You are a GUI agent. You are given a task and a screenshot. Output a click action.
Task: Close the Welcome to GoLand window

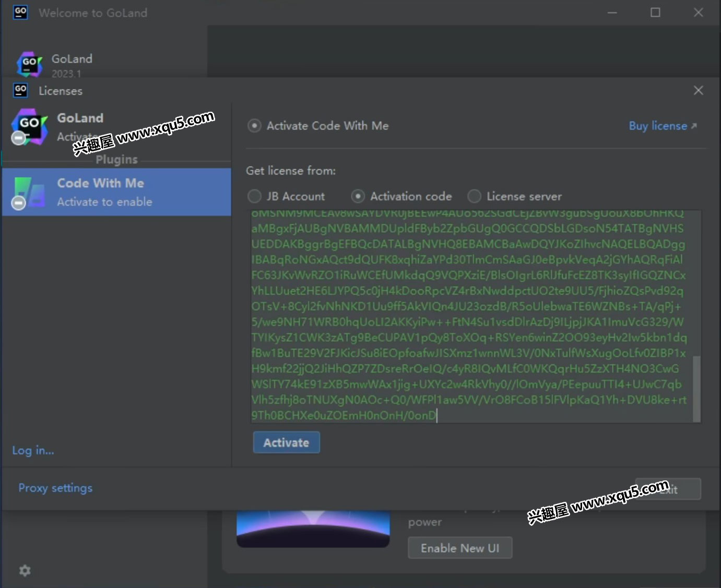(x=698, y=13)
